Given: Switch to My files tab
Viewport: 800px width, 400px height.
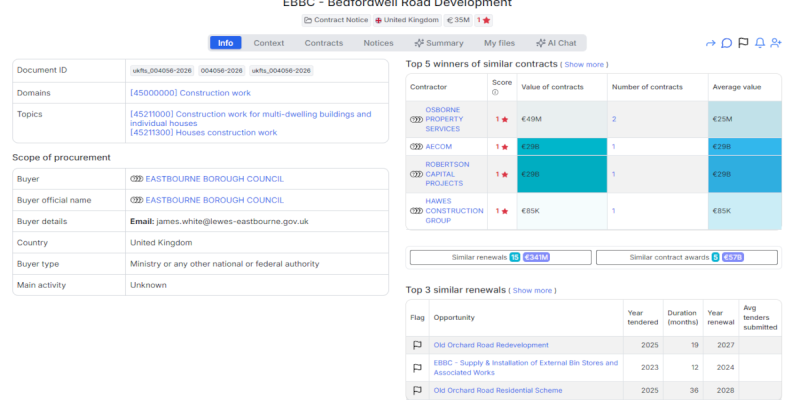Looking at the screenshot, I should [x=499, y=43].
